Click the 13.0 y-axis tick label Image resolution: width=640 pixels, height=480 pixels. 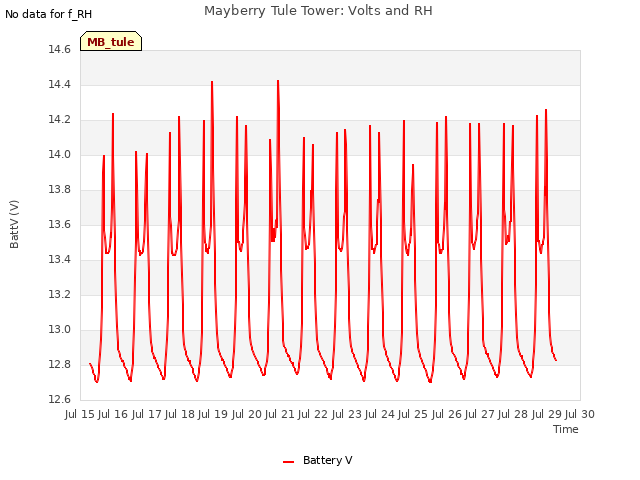[60, 329]
